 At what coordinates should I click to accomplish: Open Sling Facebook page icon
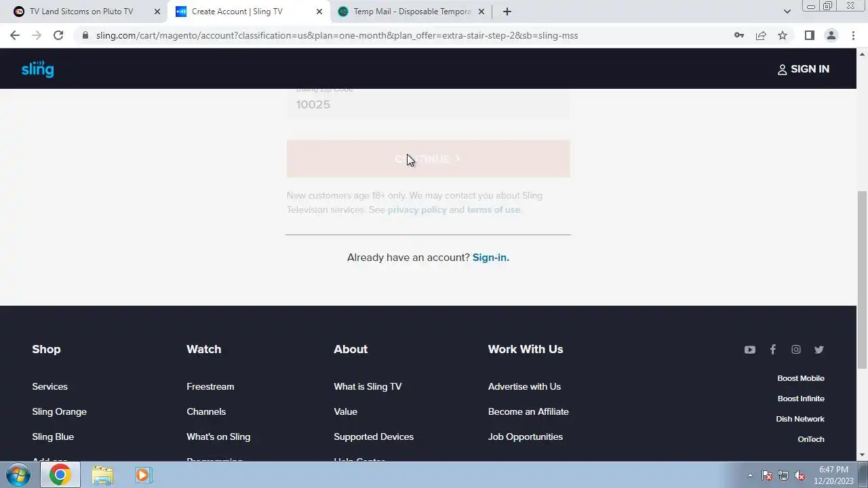pos(772,350)
